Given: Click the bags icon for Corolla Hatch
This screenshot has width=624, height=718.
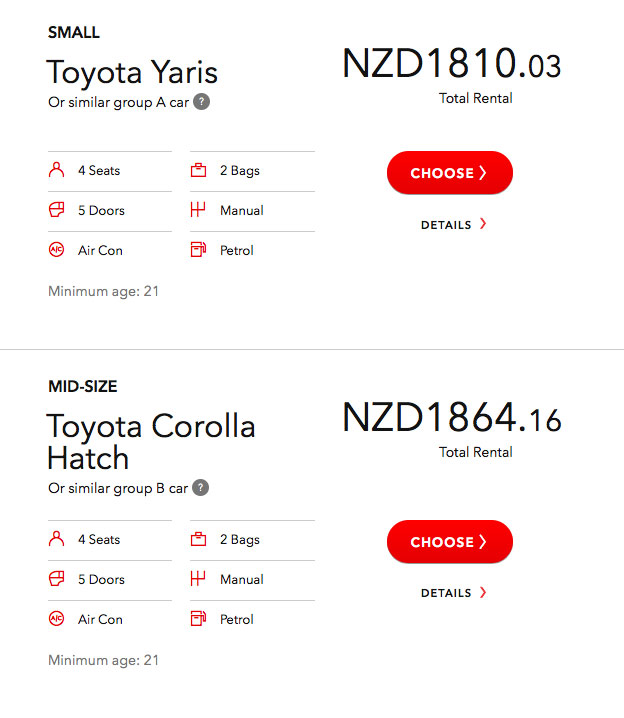Looking at the screenshot, I should (x=198, y=539).
